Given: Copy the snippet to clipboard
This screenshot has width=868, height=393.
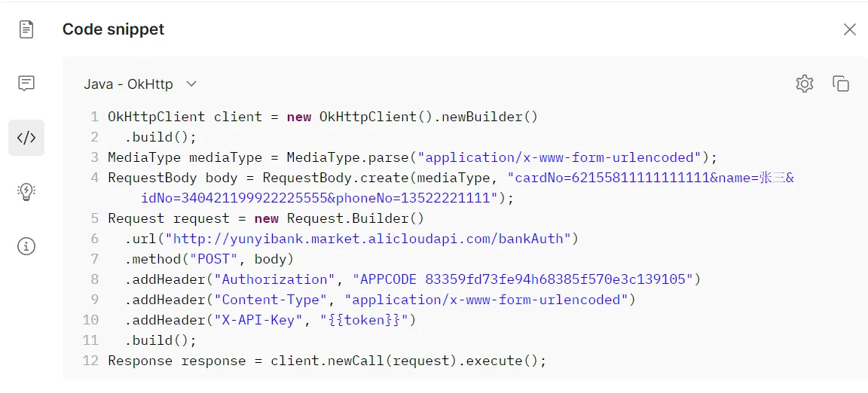Looking at the screenshot, I should coord(840,84).
